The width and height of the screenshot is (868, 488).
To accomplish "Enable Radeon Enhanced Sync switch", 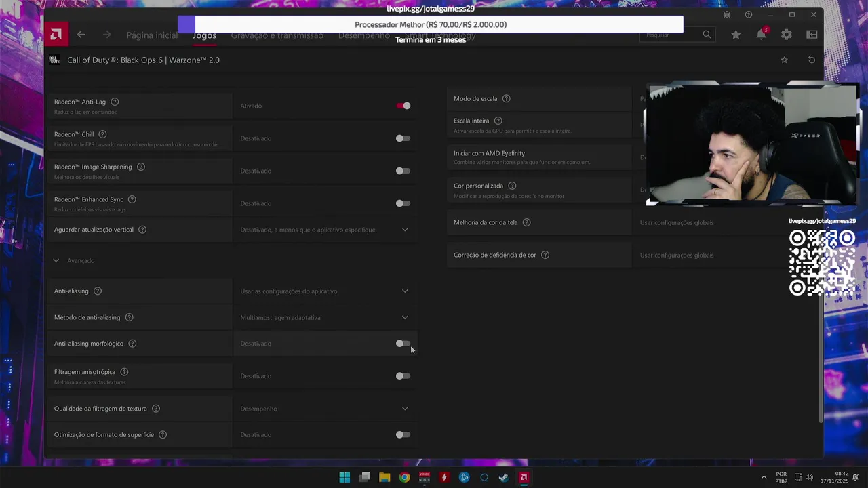I will 403,203.
